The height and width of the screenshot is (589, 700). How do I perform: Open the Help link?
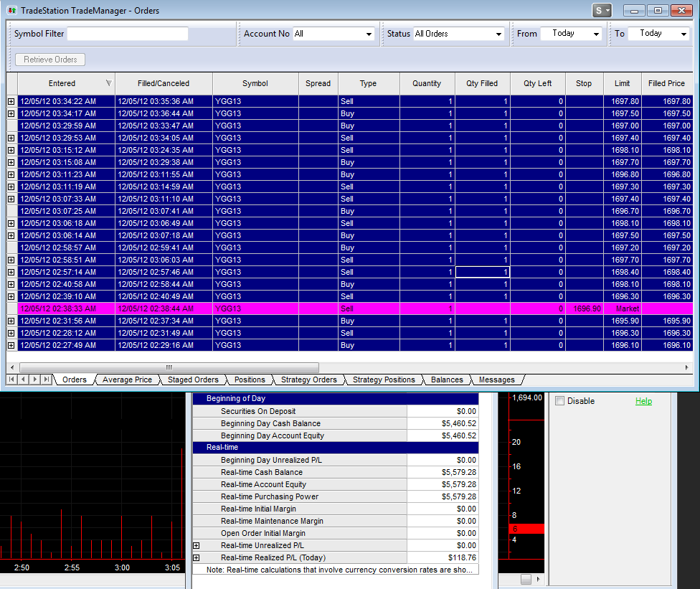(643, 401)
